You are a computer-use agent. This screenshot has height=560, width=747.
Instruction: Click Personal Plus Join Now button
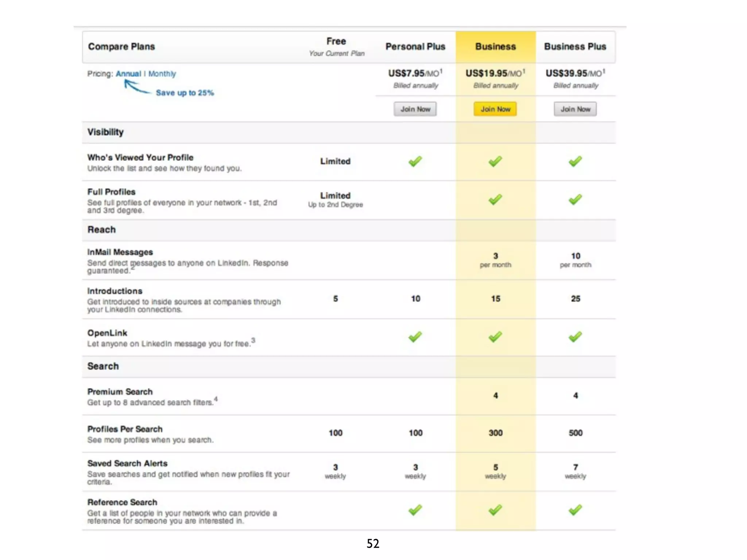(415, 109)
